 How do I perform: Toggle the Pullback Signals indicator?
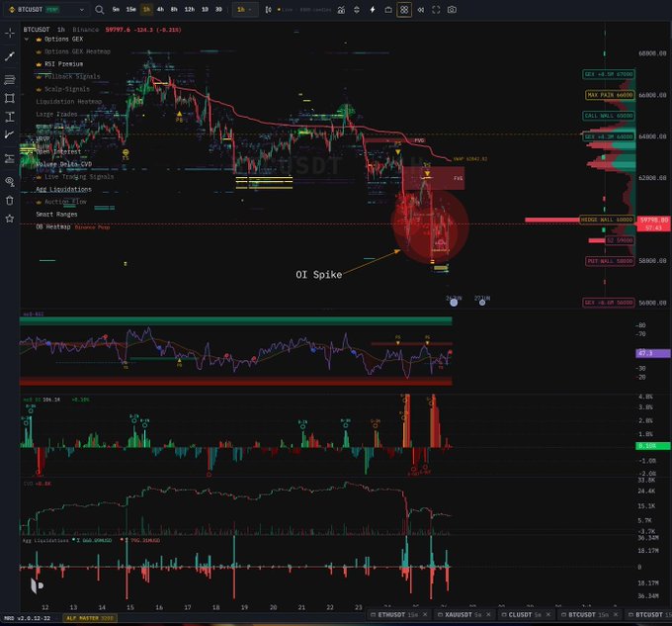(x=71, y=76)
